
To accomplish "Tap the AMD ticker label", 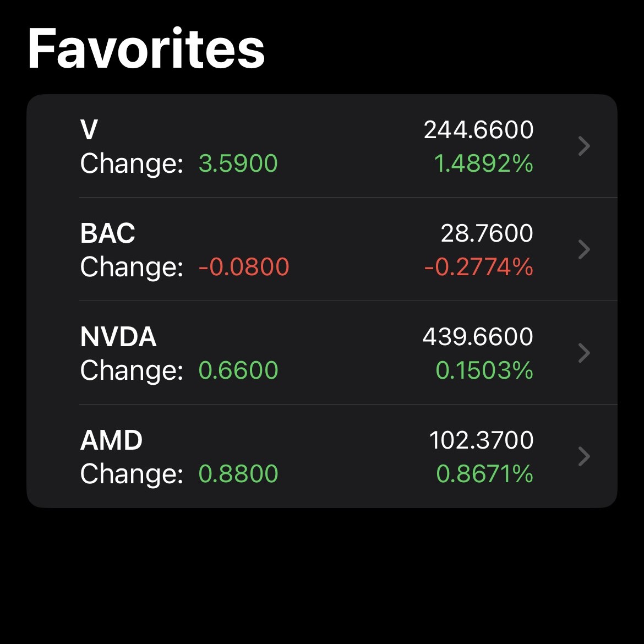I will point(112,440).
